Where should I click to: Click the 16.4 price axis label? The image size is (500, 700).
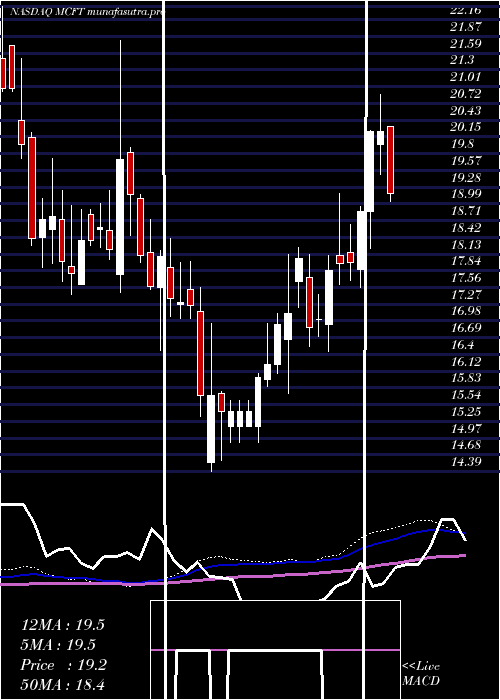[462, 345]
